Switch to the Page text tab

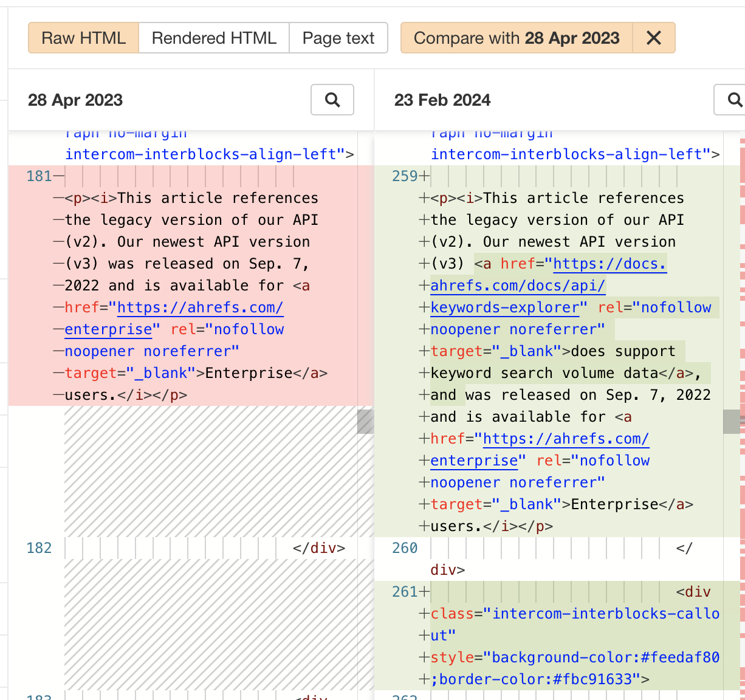tap(338, 38)
